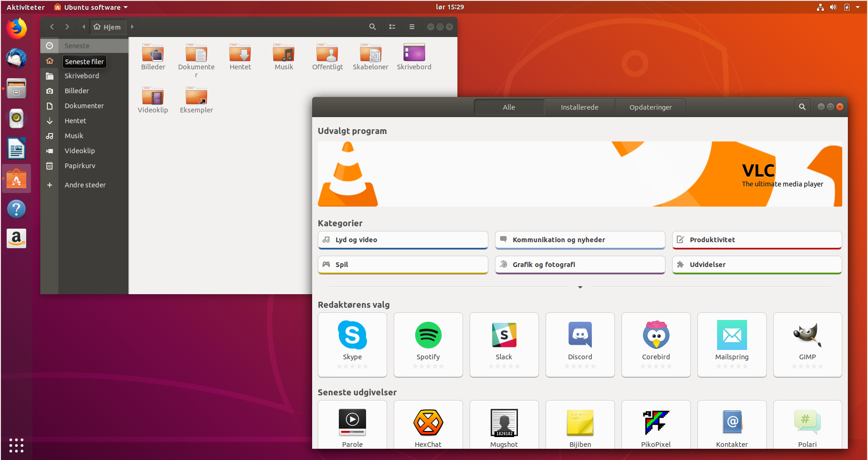868x460 pixels.
Task: Open file manager hamburger menu
Action: pos(412,27)
